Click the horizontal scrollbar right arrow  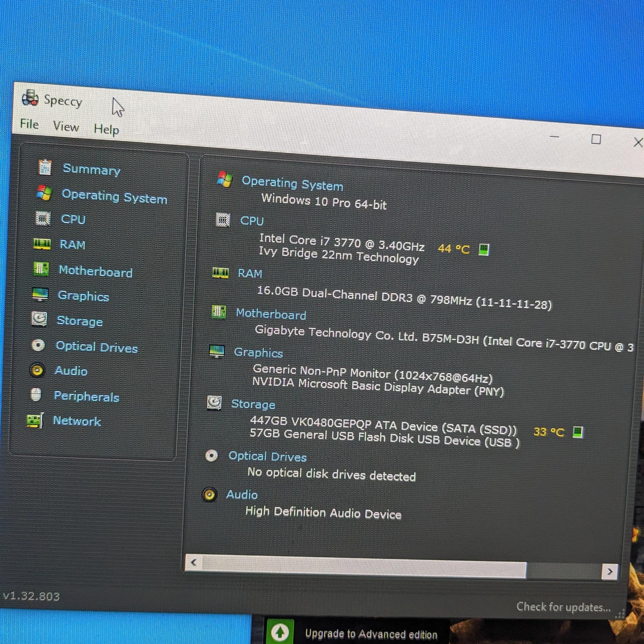pyautogui.click(x=610, y=571)
